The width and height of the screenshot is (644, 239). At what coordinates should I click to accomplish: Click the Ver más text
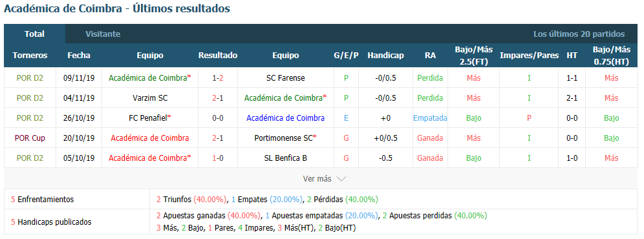coord(317,179)
